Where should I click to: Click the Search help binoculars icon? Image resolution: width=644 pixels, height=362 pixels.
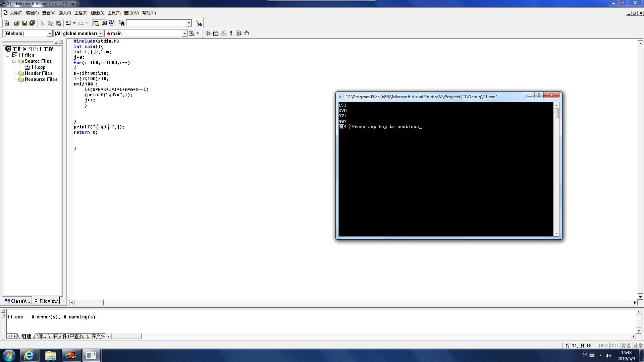coord(199,23)
